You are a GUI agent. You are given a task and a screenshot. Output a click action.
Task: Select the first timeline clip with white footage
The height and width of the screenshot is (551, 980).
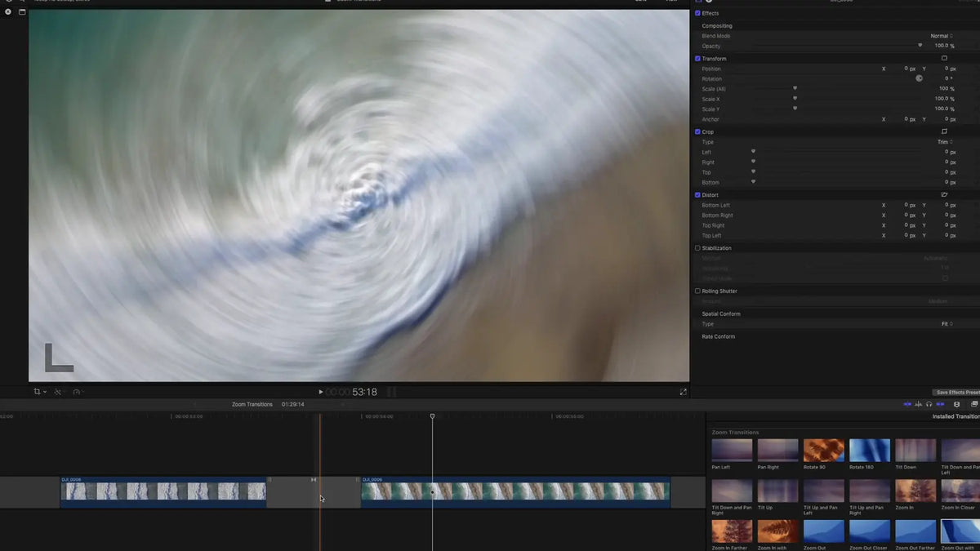[163, 491]
